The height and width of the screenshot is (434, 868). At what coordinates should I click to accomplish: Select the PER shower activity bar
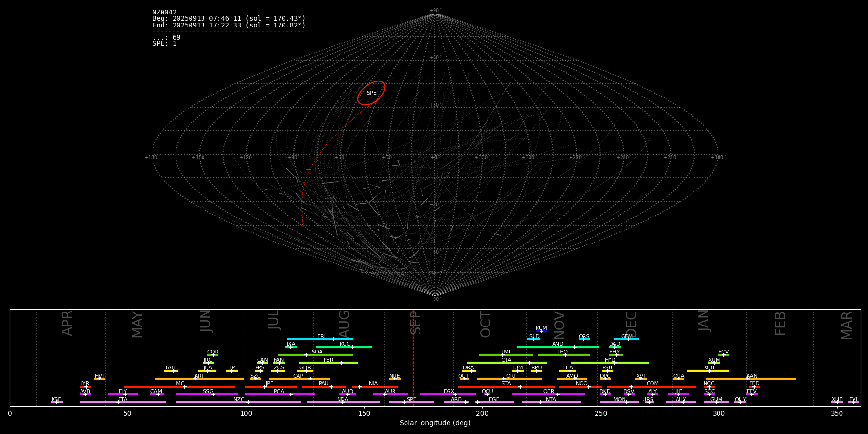[x=329, y=363]
